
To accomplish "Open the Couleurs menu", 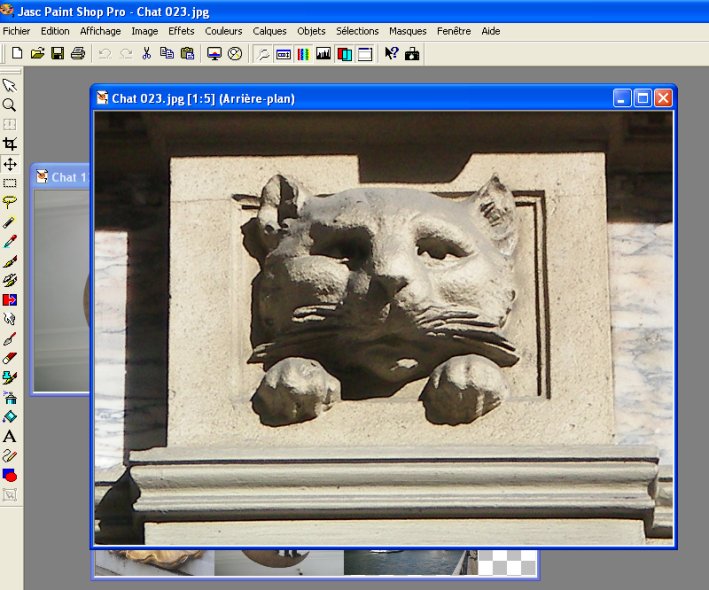I will coord(223,31).
